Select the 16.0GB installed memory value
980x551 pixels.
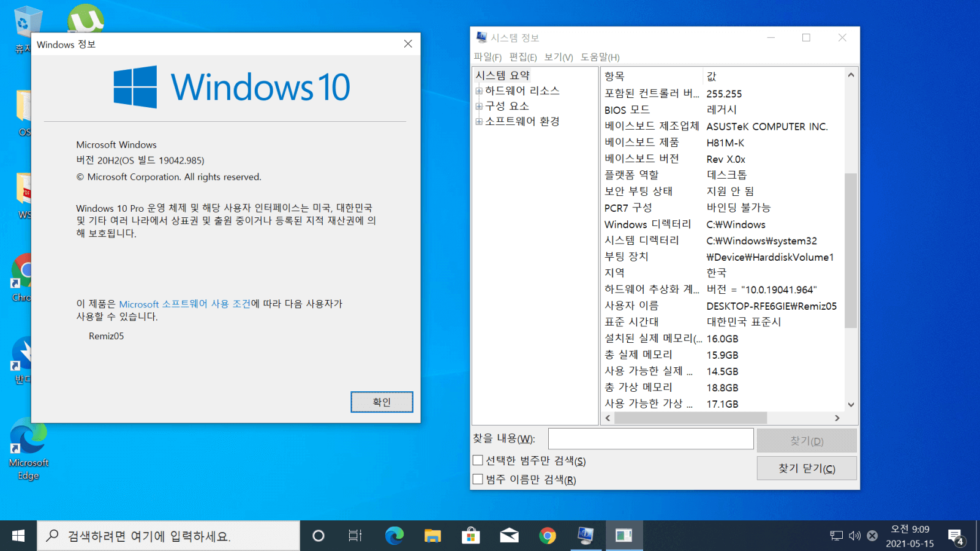tap(722, 339)
